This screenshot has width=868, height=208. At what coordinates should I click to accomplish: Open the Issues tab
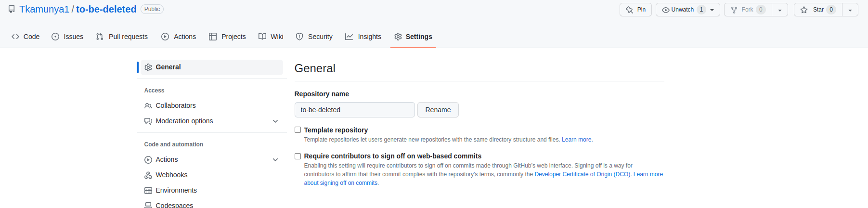click(67, 37)
